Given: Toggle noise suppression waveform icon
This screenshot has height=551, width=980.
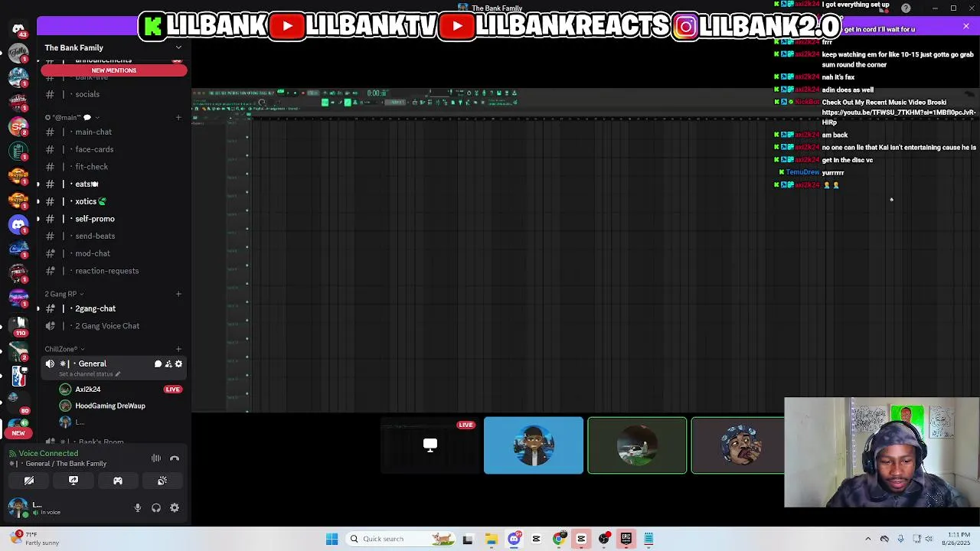Looking at the screenshot, I should point(156,458).
